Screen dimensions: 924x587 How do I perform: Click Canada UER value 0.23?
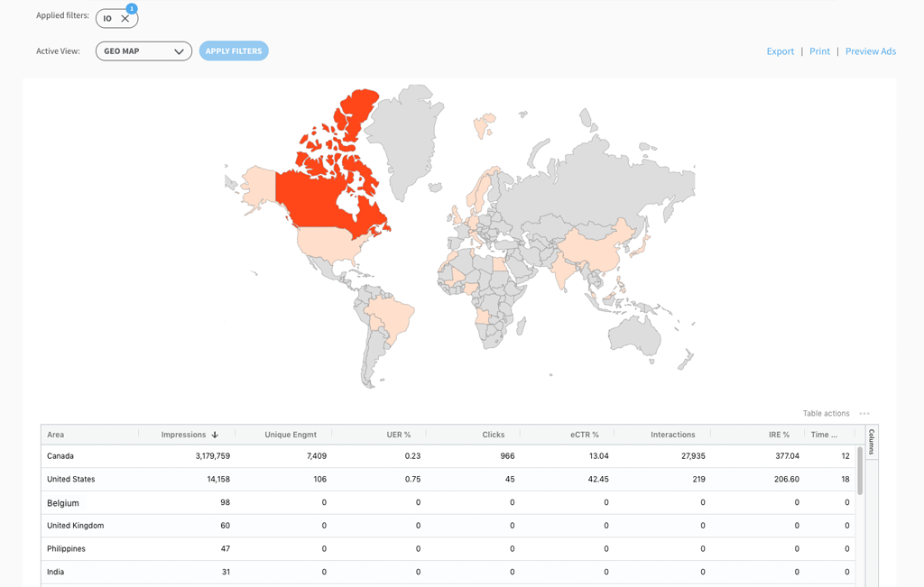(x=412, y=456)
